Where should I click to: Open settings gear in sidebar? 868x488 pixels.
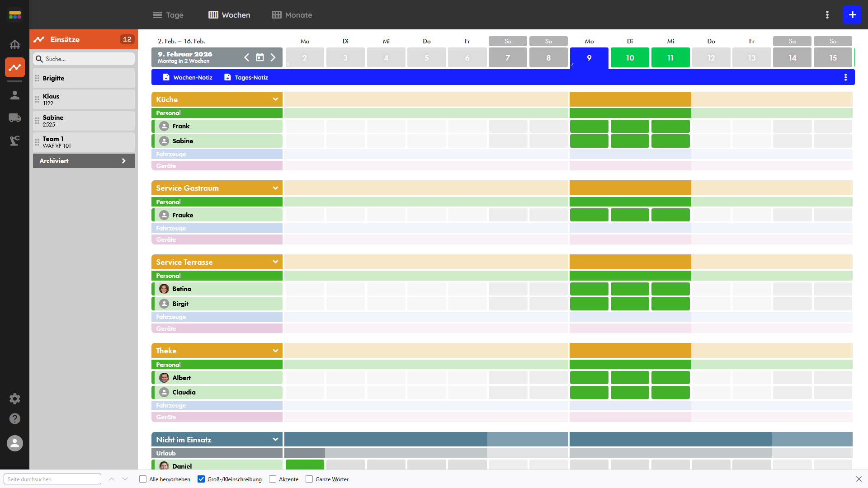[15, 399]
